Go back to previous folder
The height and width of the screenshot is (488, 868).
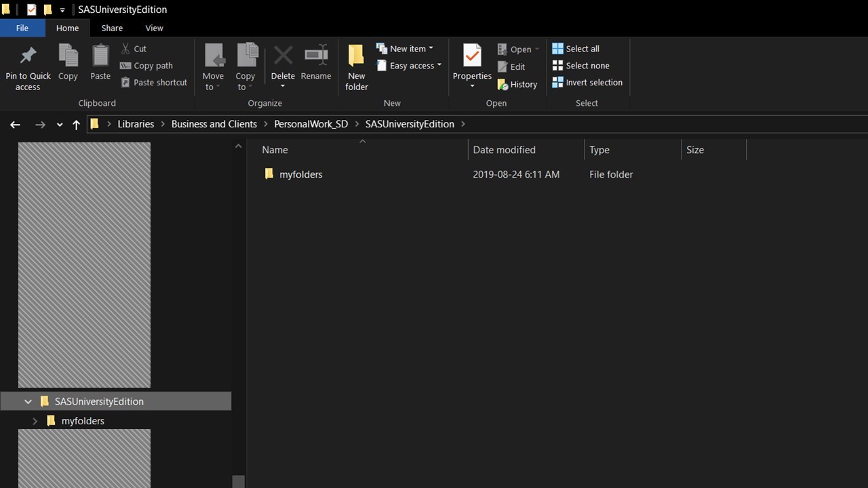pos(15,125)
